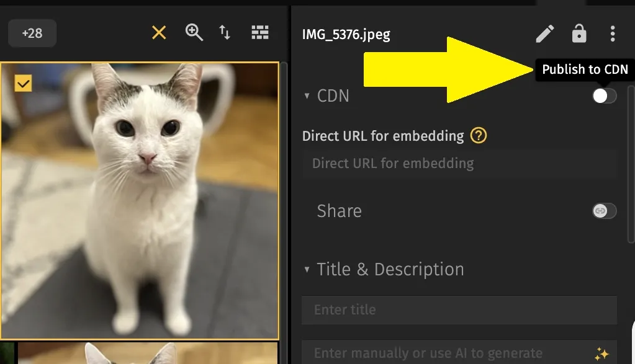Screen dimensions: 635x364
Task: Click the description field for manual entry
Action: (459, 353)
